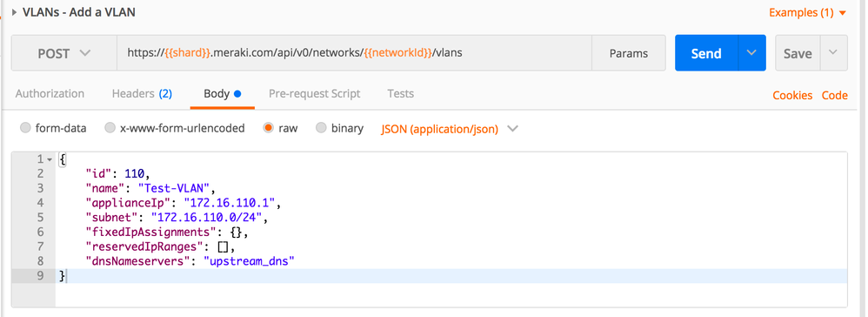Image resolution: width=868 pixels, height=317 pixels.
Task: Open the Params editor
Action: point(628,53)
